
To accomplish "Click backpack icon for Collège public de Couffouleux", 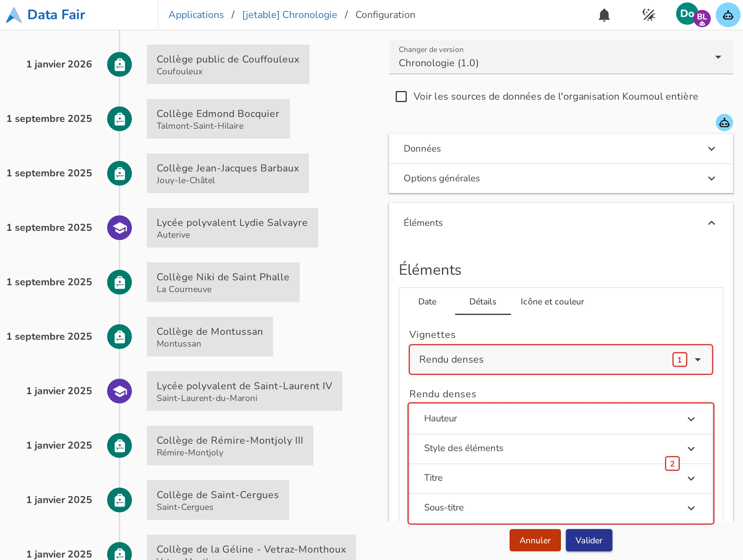I will coord(119,64).
